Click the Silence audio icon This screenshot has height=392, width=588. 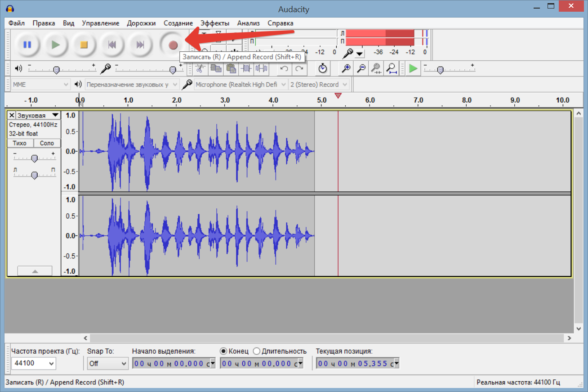tap(262, 68)
